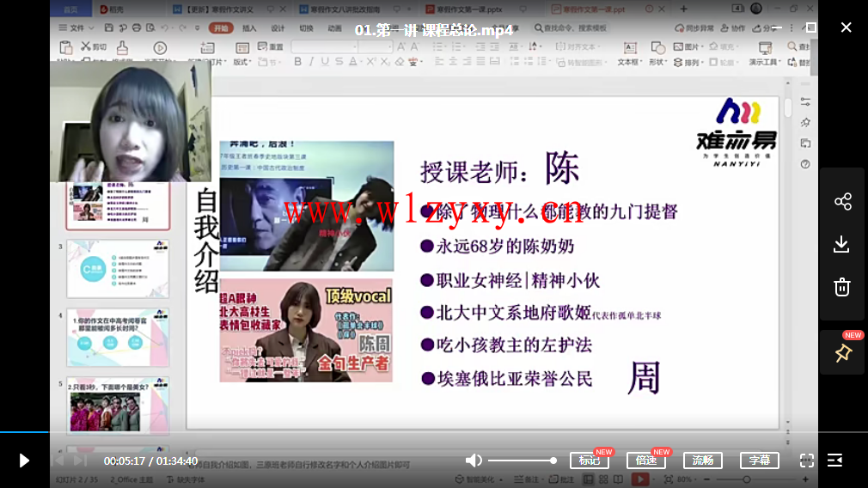Click the 协作 collaborate button
Viewport: 868px width, 488px height.
pos(733,27)
